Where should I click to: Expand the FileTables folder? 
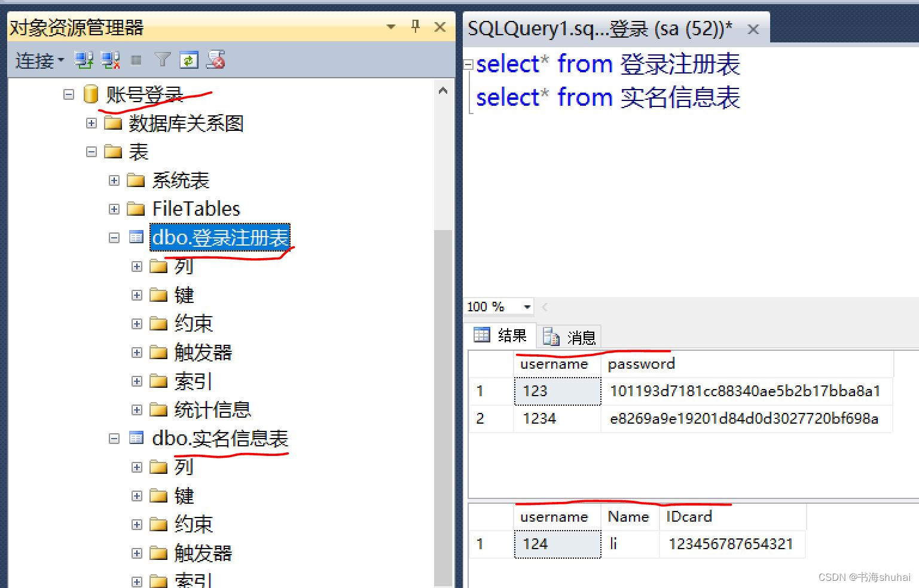(x=114, y=209)
